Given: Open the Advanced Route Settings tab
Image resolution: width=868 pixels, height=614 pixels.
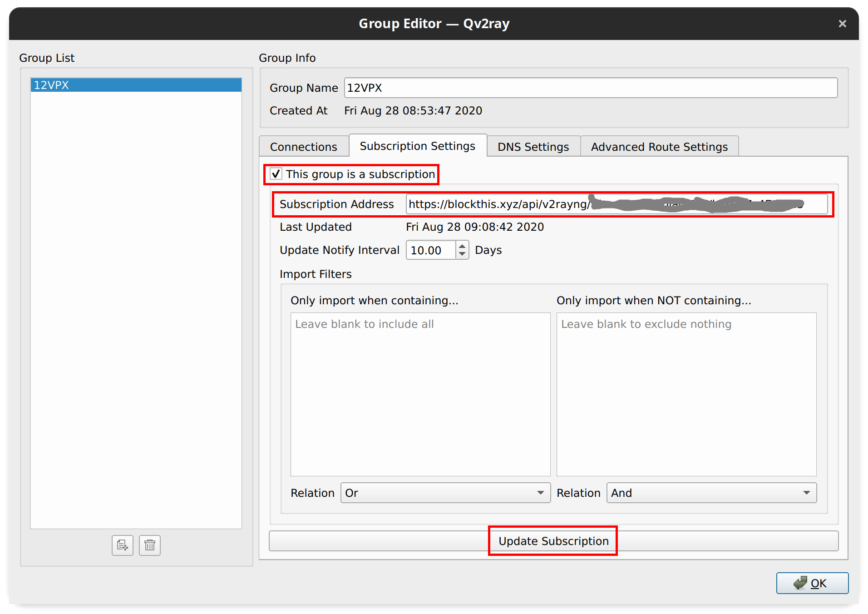Looking at the screenshot, I should 659,147.
